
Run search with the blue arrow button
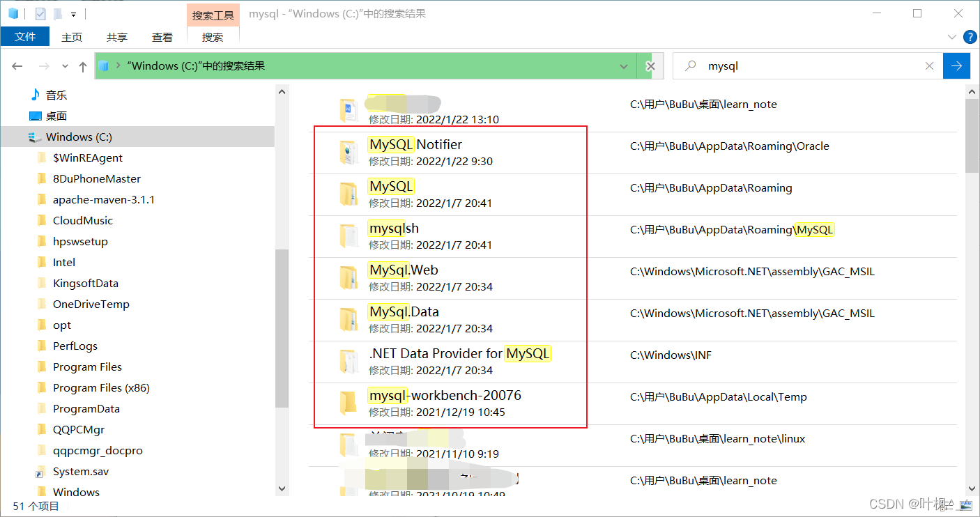click(x=956, y=66)
